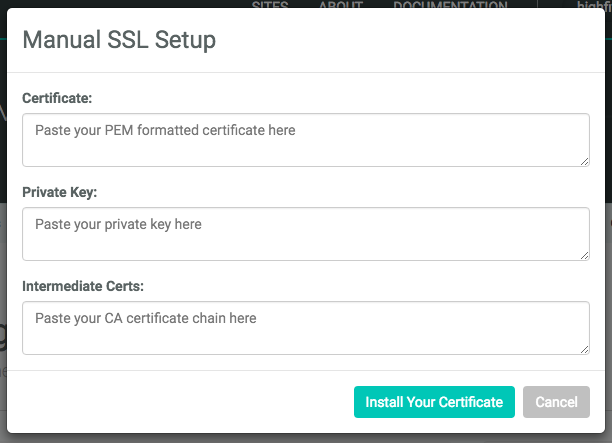Screen dimensions: 612x443
Task: Click the "Paste your PEM formatted certificate here" placeholder
Action: (x=165, y=130)
